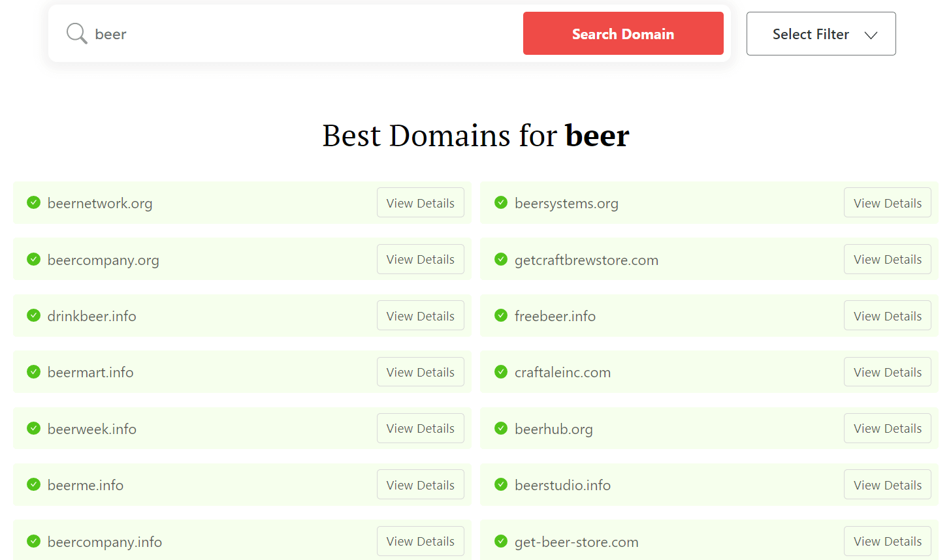Click green check icon beside craftaleinc.com

pyautogui.click(x=501, y=372)
